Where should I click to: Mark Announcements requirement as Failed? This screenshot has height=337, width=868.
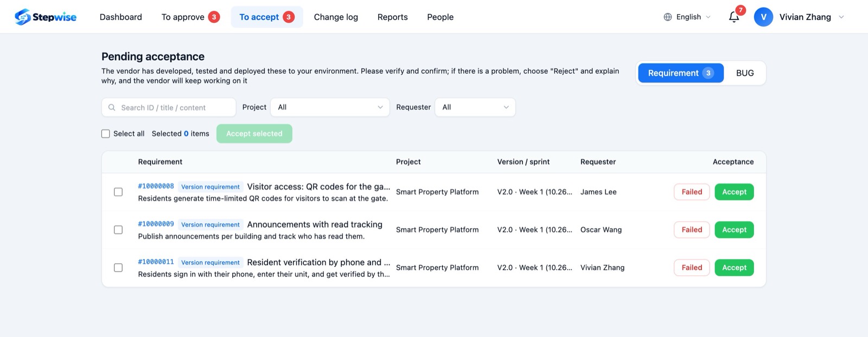tap(692, 230)
